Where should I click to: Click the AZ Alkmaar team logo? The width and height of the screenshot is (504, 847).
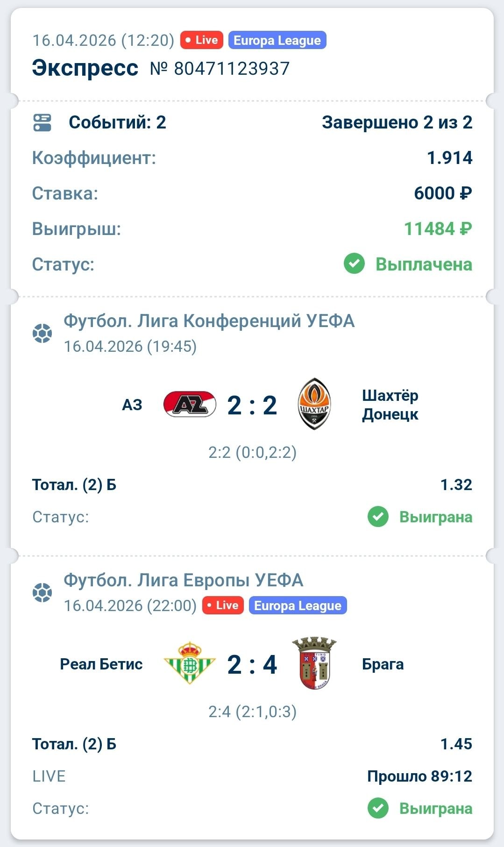[x=190, y=405]
